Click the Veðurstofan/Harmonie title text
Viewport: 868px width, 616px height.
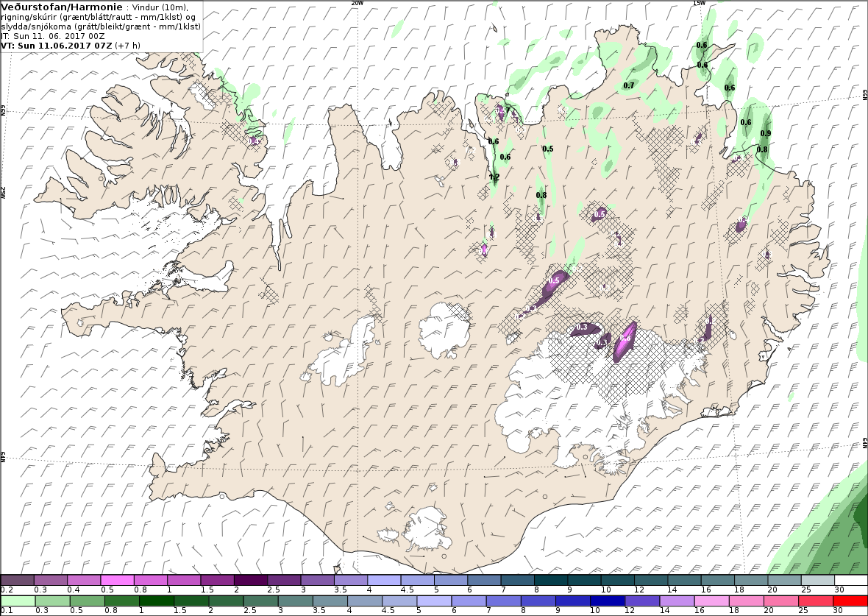point(62,7)
